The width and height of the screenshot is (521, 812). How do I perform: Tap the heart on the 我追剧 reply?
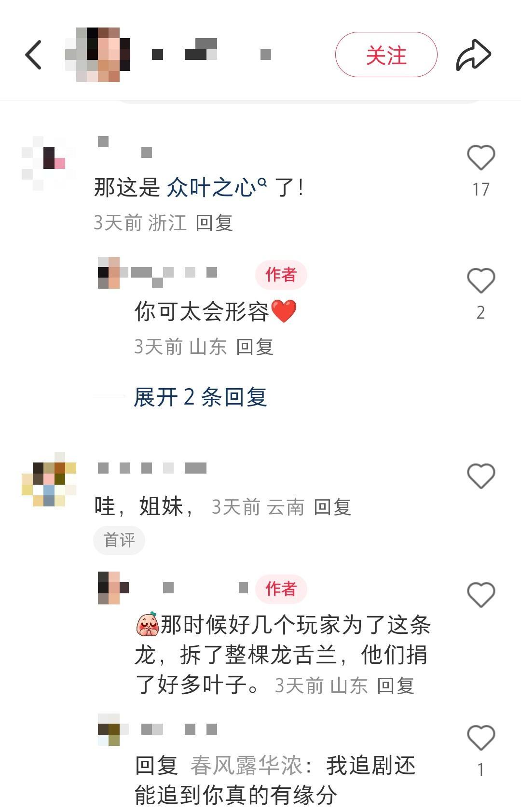point(481,738)
